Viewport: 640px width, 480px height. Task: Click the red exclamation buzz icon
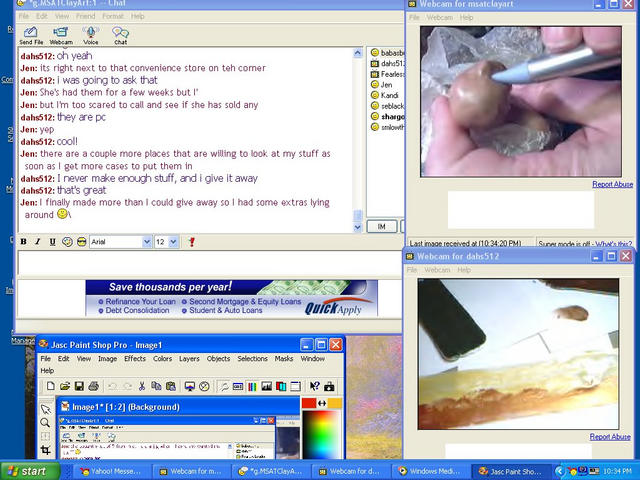click(192, 242)
